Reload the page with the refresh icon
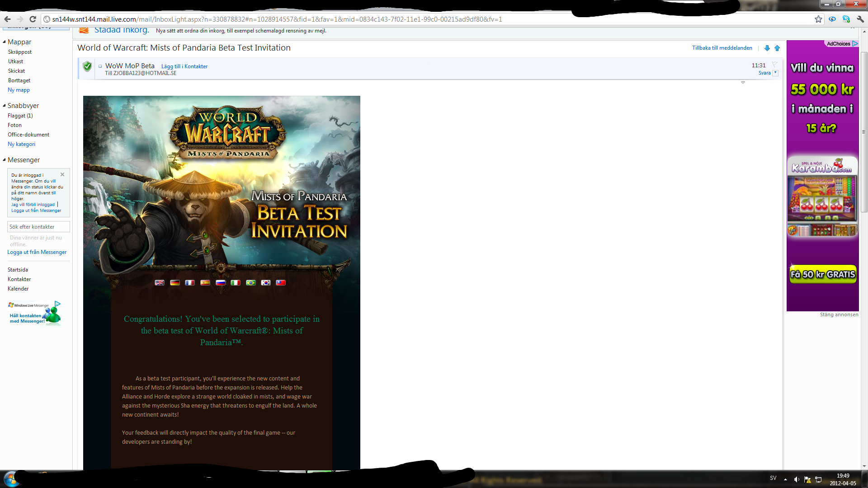Viewport: 868px width, 488px height. tap(33, 19)
